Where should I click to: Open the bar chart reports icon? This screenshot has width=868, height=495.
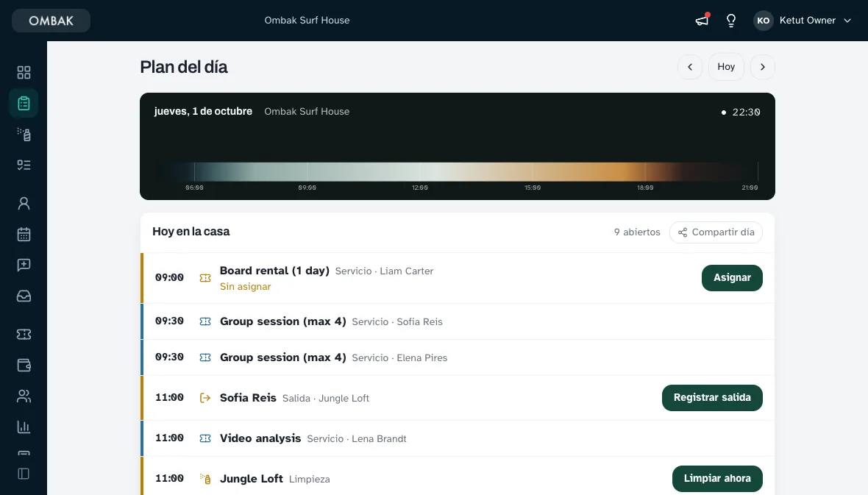click(24, 427)
